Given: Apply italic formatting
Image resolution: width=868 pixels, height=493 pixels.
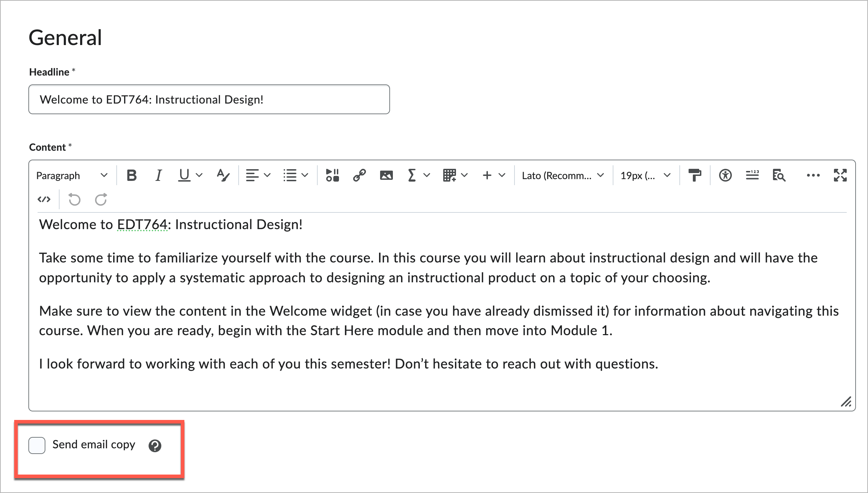Looking at the screenshot, I should coord(158,175).
